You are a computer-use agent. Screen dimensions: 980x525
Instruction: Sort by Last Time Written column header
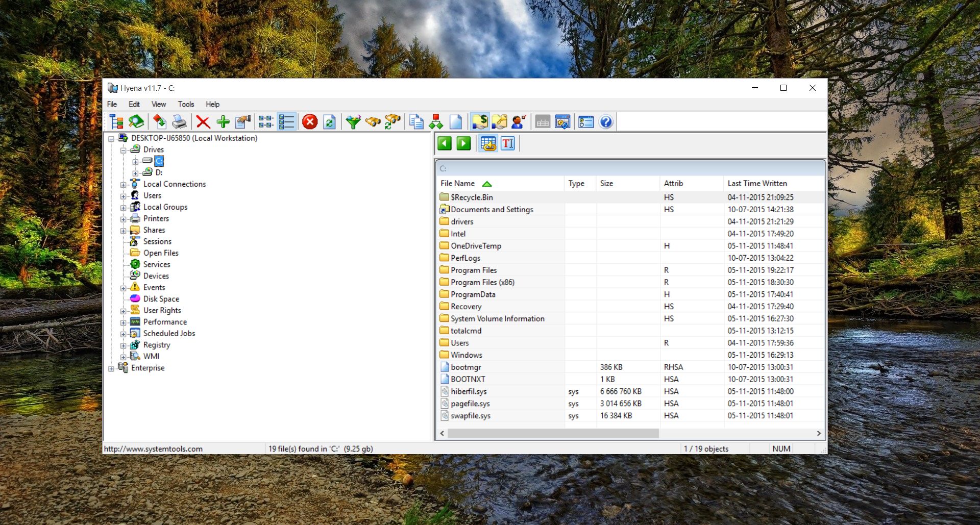(x=757, y=183)
